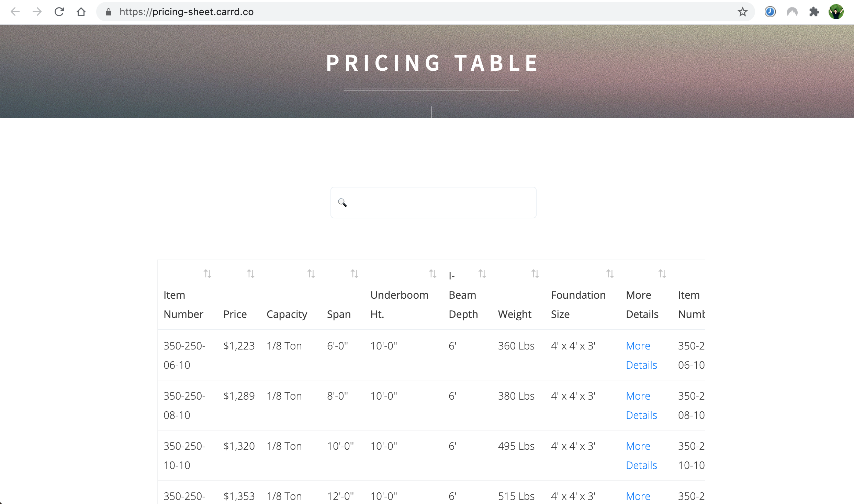Open the blue clock extension icon

coord(770,12)
